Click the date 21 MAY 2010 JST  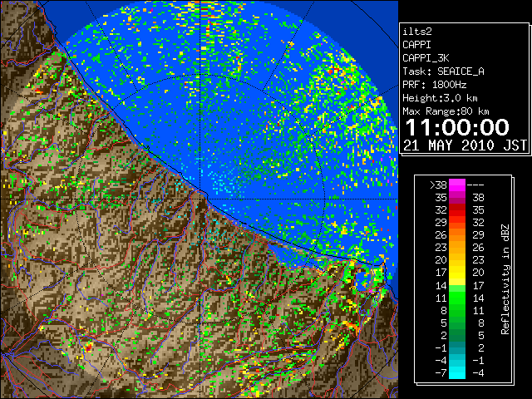tap(465, 145)
